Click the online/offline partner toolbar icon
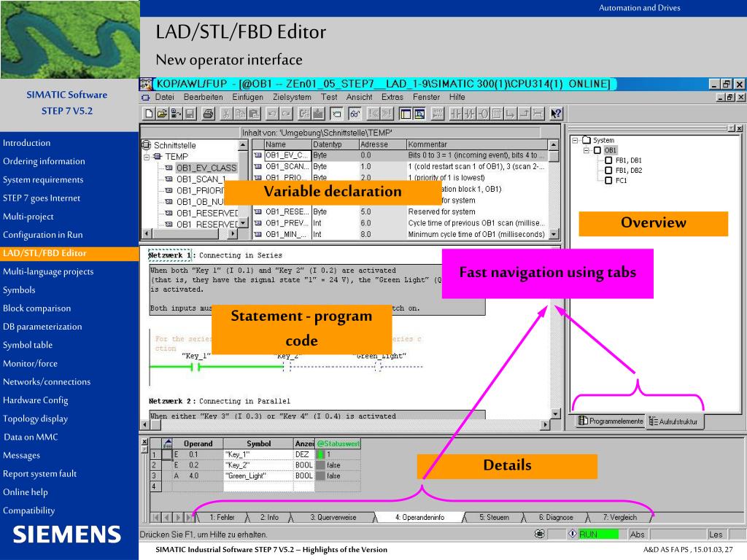Screen dimensions: 747x560 click(176, 114)
